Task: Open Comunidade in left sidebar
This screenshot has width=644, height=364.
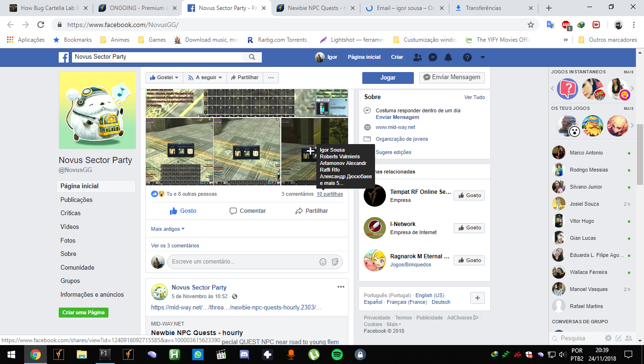Action: [x=77, y=268]
